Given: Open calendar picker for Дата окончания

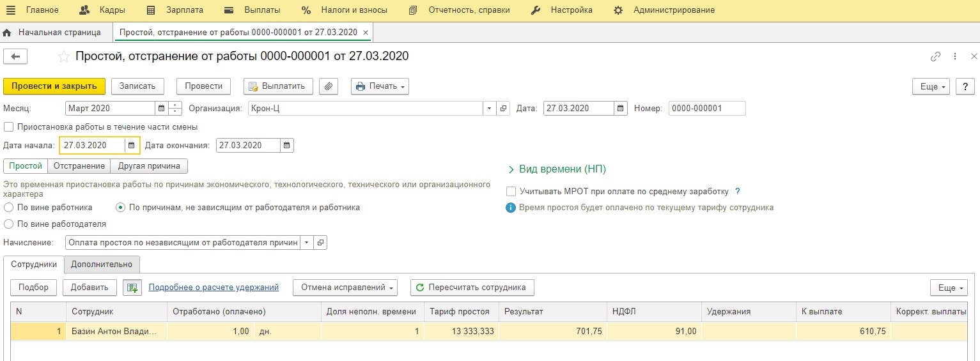Looking at the screenshot, I should [x=287, y=146].
